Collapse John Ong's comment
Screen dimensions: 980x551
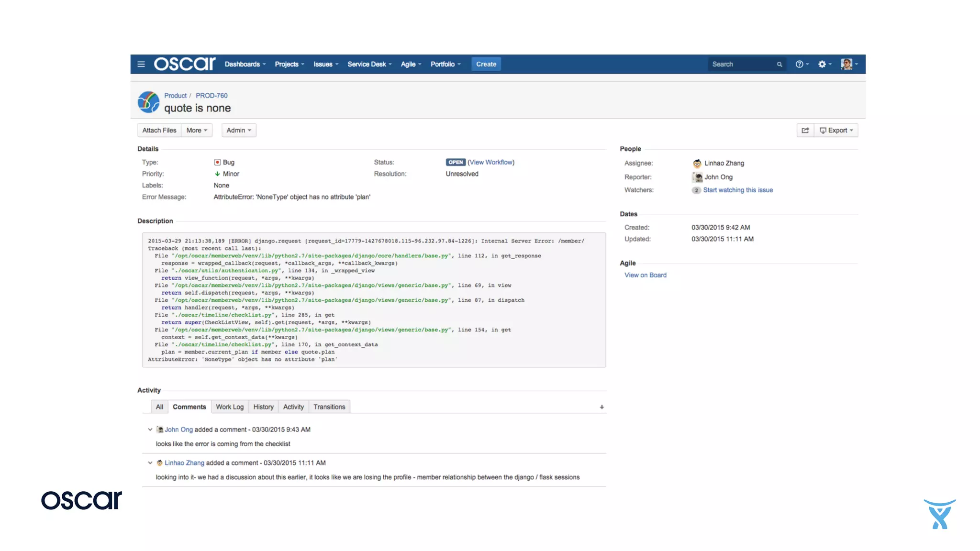coord(150,430)
